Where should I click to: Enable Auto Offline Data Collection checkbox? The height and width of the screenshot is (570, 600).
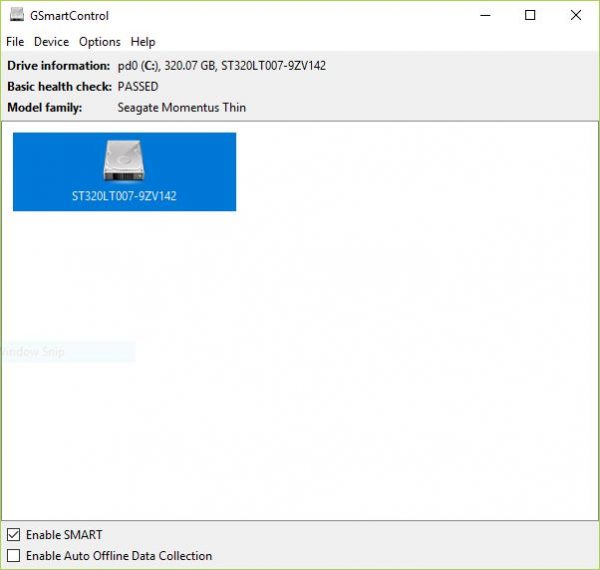tap(13, 555)
